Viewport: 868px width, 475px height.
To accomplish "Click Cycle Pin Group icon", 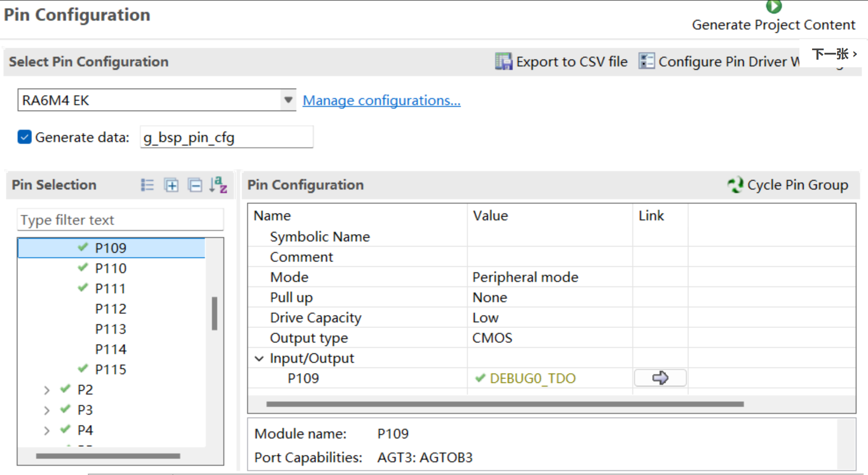I will coord(735,185).
